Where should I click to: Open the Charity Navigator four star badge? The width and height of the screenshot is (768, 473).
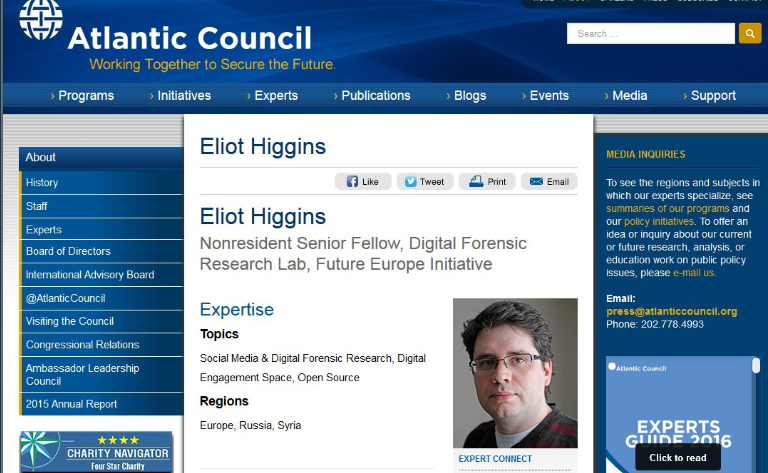96,452
